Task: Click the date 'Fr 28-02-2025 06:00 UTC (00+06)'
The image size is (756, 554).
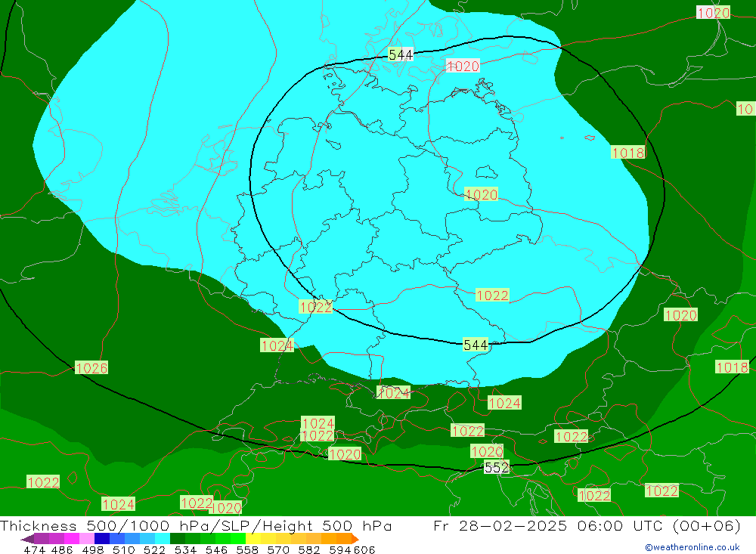Action: point(587,525)
